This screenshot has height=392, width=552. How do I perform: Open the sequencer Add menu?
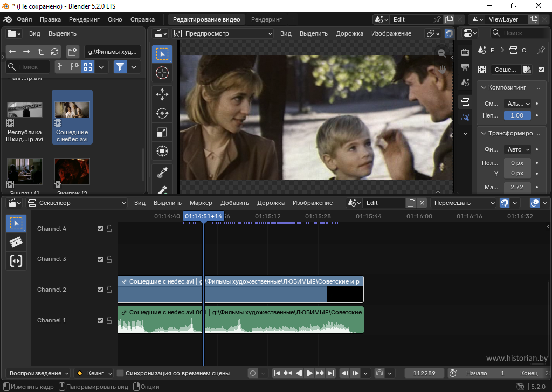coord(235,203)
